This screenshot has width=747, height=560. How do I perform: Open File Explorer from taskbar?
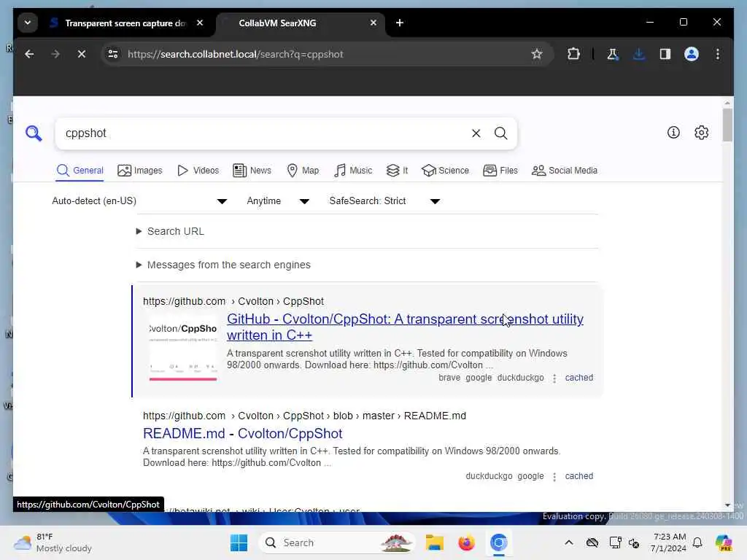[435, 542]
